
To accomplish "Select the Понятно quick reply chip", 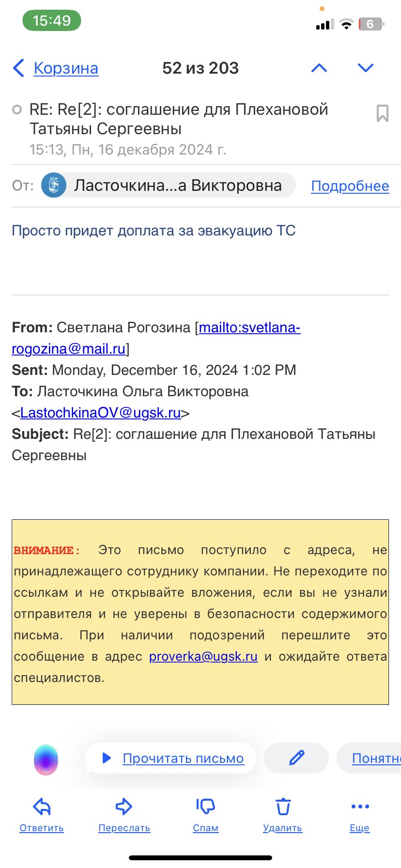I will tap(370, 758).
